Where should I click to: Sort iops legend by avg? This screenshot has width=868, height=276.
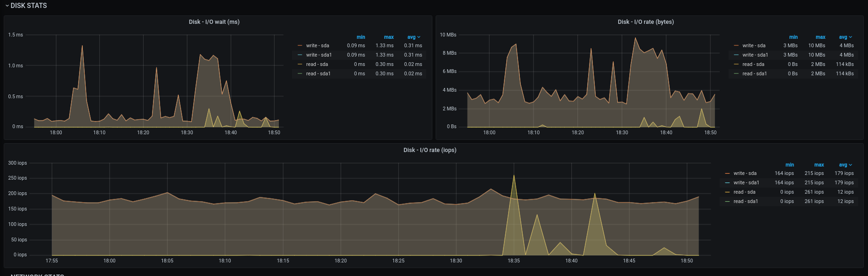click(846, 165)
